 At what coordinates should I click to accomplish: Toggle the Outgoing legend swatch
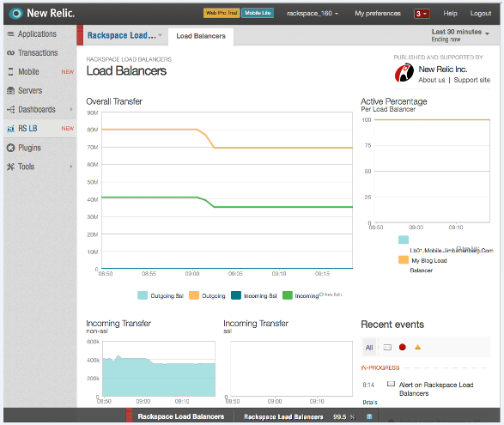(x=194, y=295)
